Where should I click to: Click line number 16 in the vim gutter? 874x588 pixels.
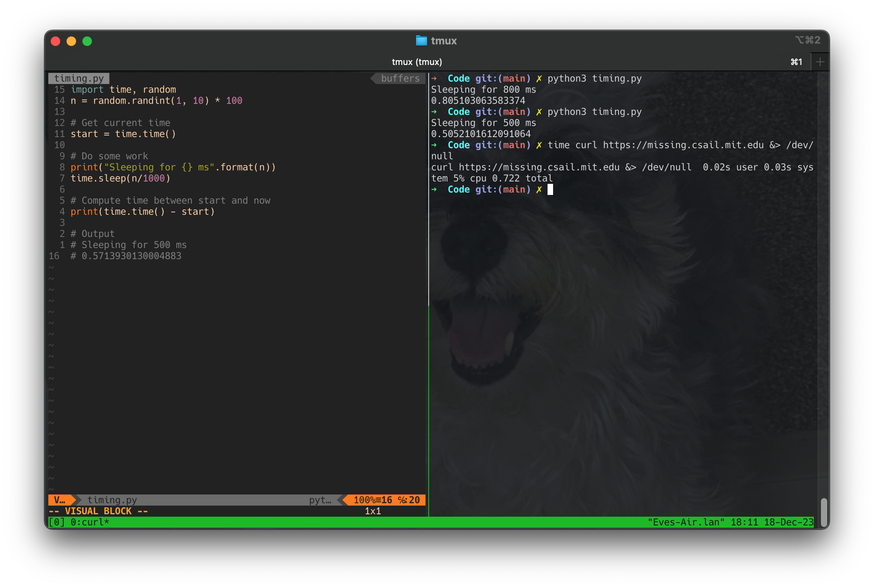point(54,256)
